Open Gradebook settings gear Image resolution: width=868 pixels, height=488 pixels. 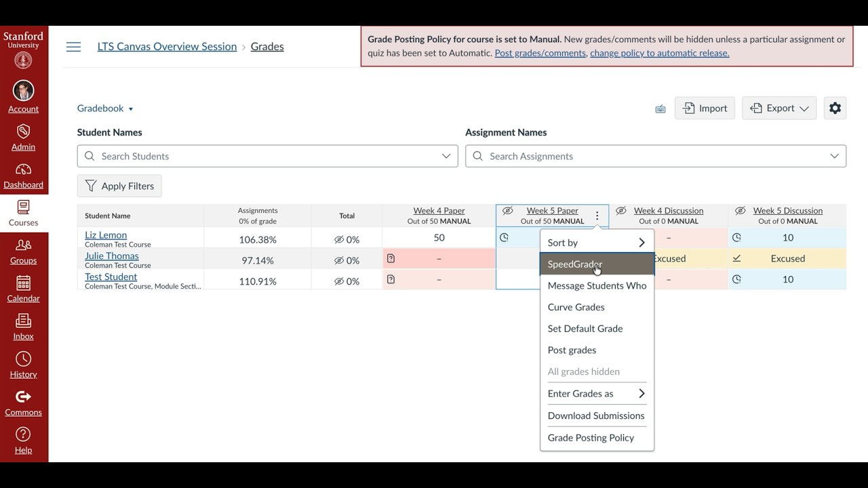click(x=835, y=108)
